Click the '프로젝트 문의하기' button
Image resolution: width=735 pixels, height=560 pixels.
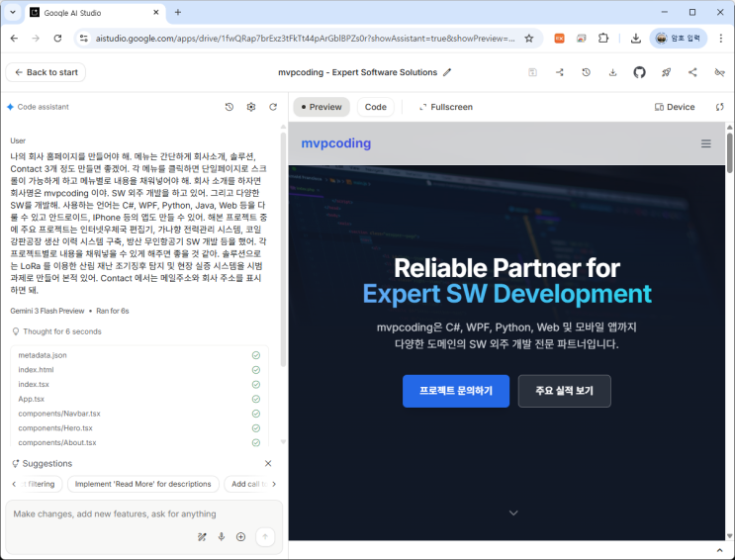[455, 391]
